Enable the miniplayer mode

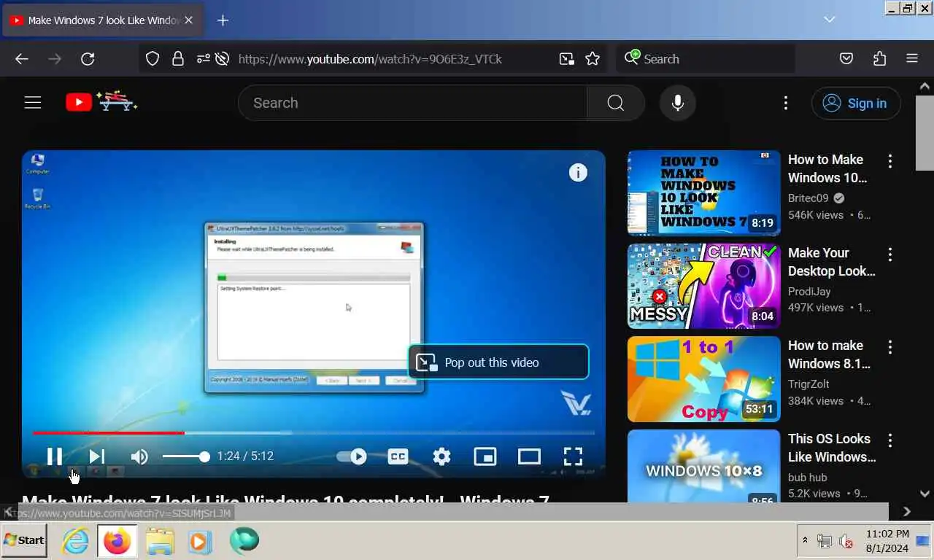[x=485, y=456]
